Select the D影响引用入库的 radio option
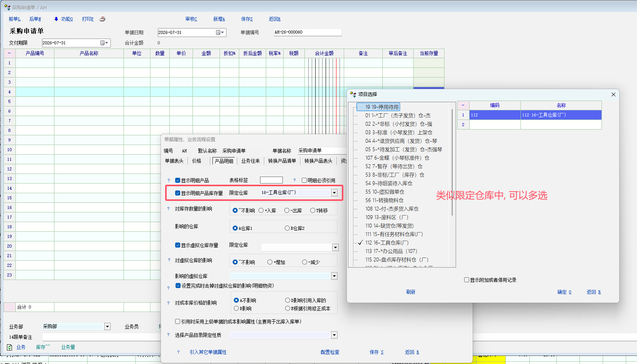This screenshot has height=364, width=637. pyautogui.click(x=287, y=300)
